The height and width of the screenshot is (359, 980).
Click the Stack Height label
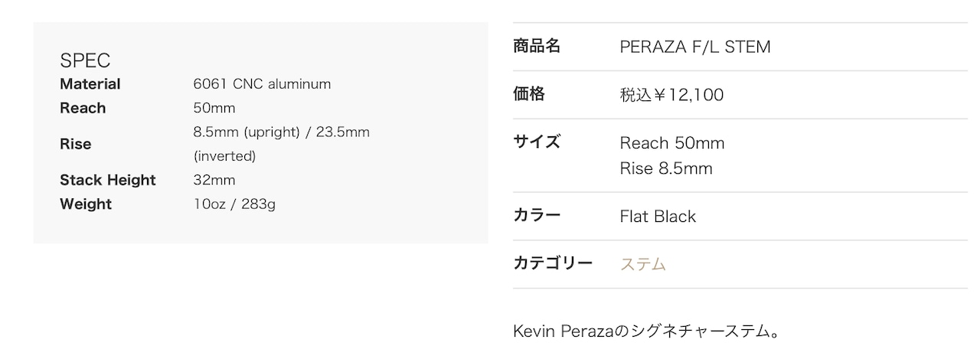108,180
